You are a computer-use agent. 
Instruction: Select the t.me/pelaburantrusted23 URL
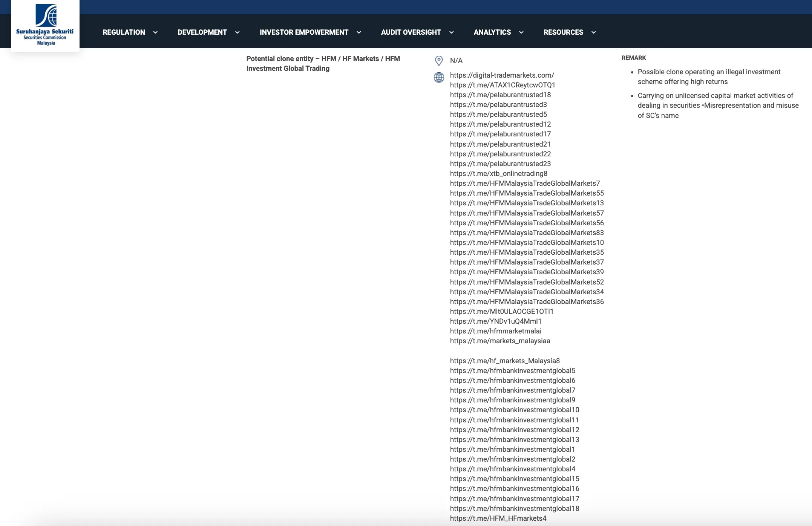pos(501,164)
